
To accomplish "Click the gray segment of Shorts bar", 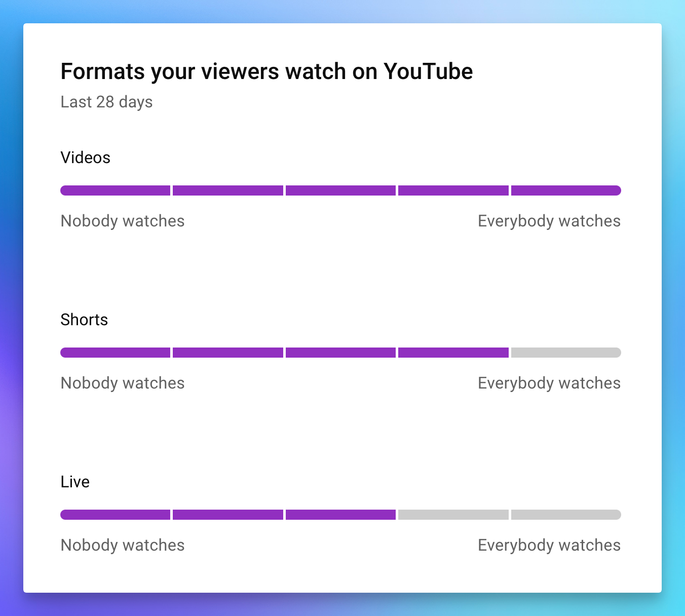I will pos(566,353).
